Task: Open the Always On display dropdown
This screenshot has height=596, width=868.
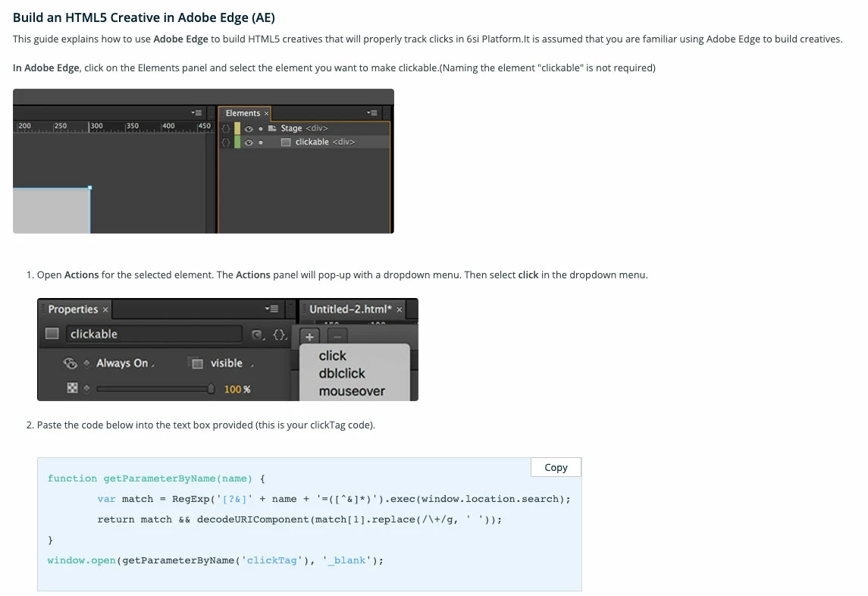Action: click(x=124, y=363)
